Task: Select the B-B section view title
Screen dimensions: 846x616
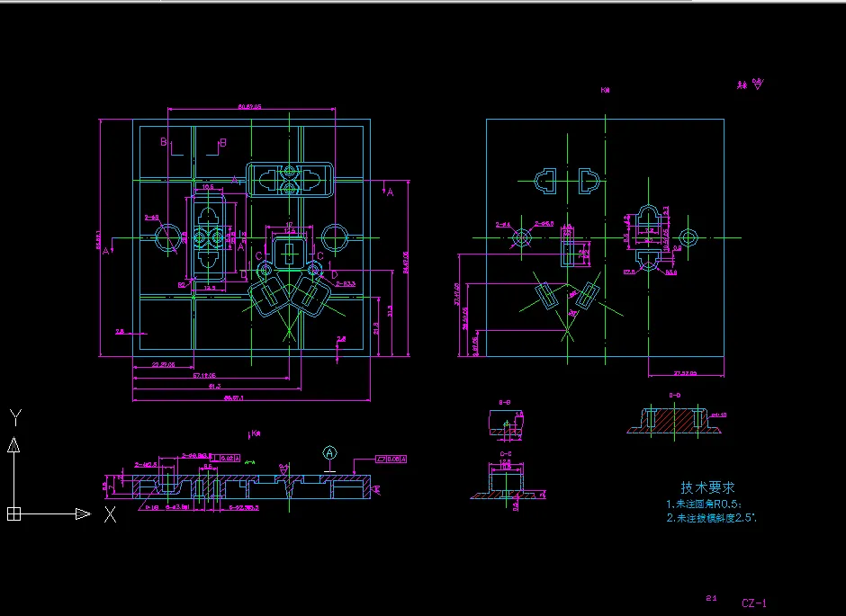Action: tap(505, 402)
